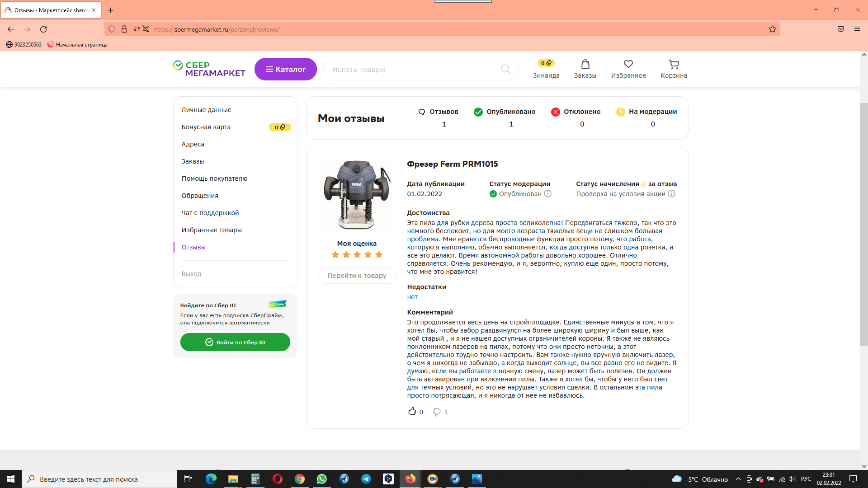Open Адреса in the sidebar

[193, 144]
